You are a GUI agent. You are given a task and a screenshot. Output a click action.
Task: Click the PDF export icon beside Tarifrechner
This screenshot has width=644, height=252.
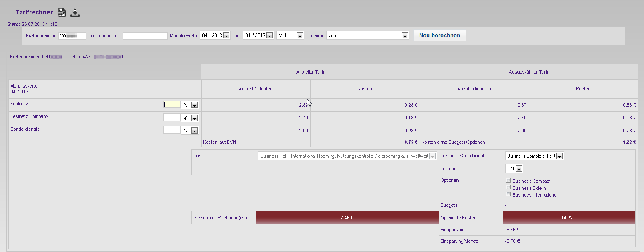[x=62, y=12]
